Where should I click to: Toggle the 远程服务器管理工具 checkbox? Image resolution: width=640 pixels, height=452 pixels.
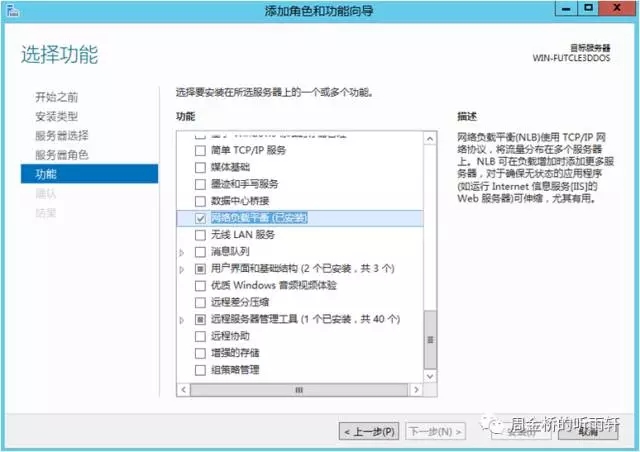coord(200,320)
